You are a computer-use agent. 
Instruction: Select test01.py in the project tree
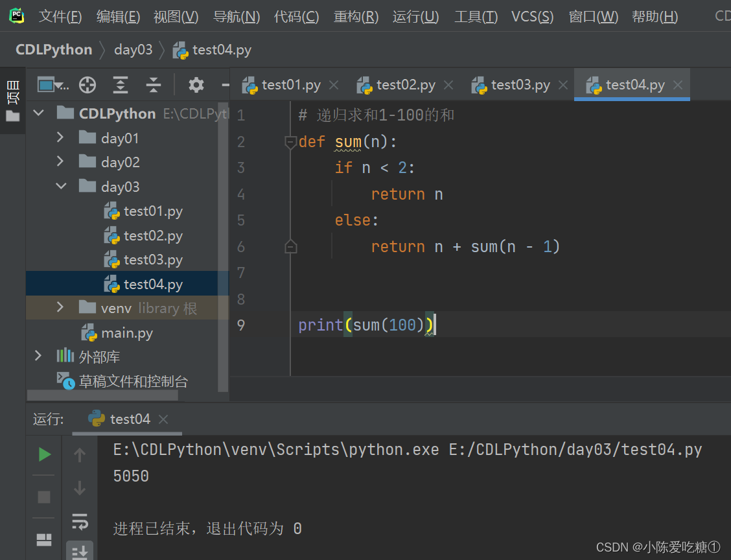(144, 211)
